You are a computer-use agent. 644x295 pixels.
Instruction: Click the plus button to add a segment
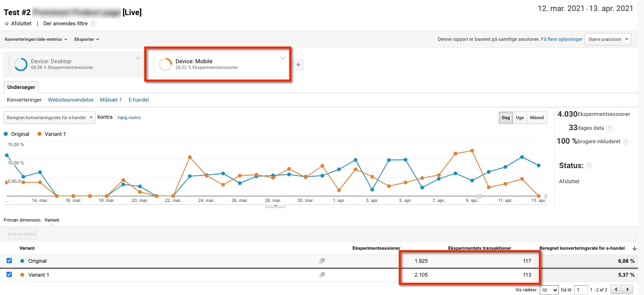pos(298,64)
